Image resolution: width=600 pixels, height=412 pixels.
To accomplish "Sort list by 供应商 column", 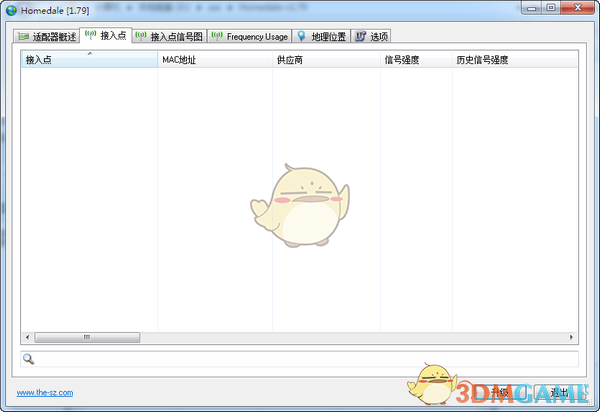I will [325, 60].
